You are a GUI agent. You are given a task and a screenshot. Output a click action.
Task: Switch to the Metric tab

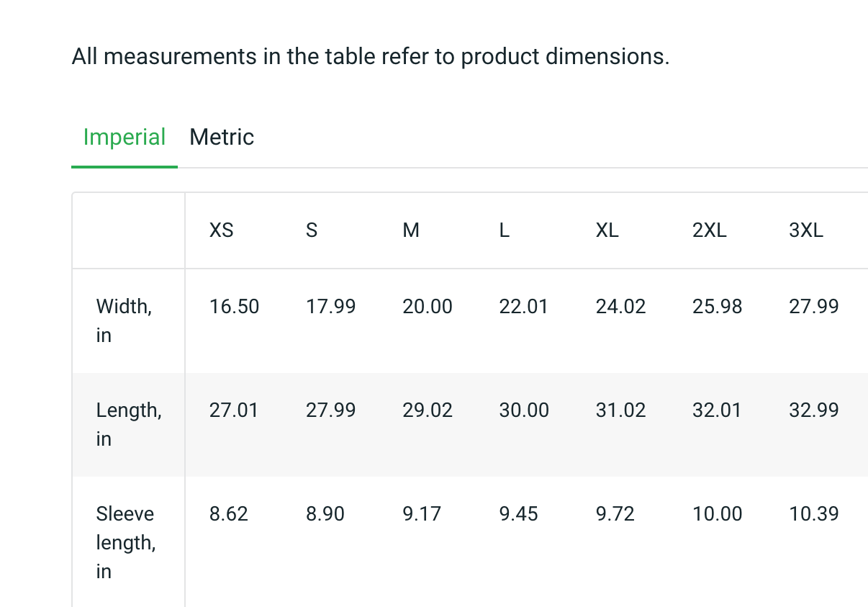point(222,137)
